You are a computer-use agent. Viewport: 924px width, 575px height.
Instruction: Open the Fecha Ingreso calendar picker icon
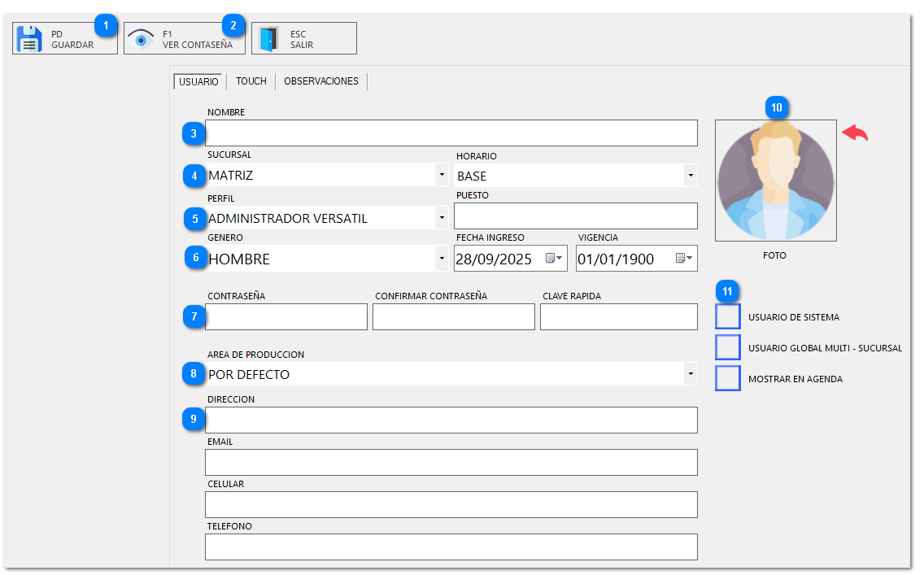pyautogui.click(x=553, y=259)
